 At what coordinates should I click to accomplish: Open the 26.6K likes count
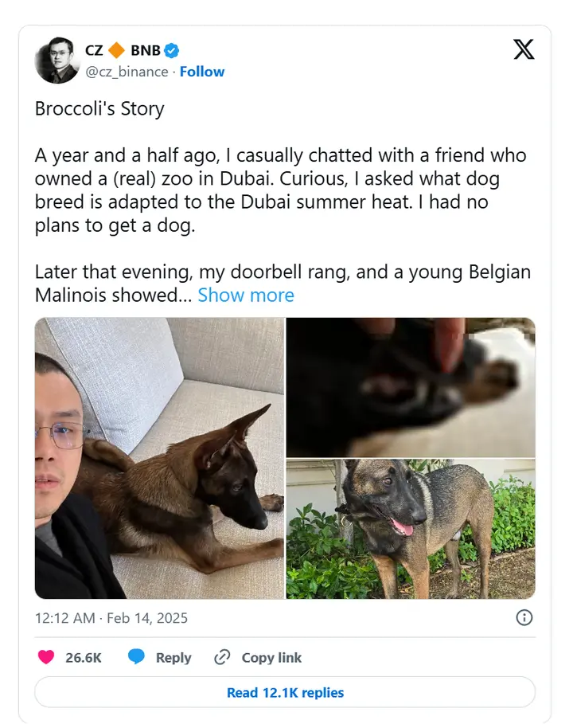pyautogui.click(x=83, y=657)
